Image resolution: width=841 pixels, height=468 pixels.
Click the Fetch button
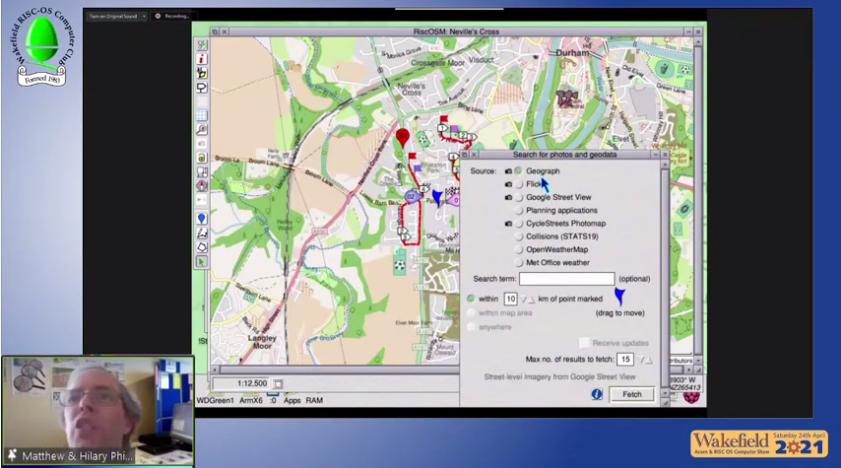coord(632,395)
